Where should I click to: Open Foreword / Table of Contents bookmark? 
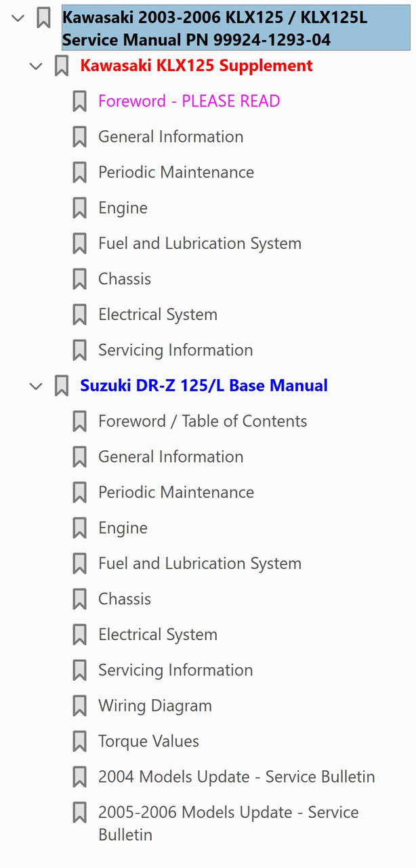pos(203,421)
